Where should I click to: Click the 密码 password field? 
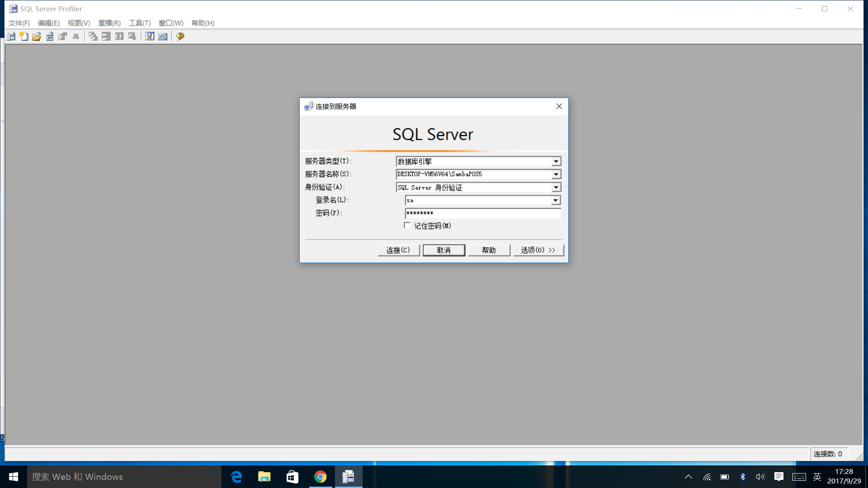tap(483, 213)
